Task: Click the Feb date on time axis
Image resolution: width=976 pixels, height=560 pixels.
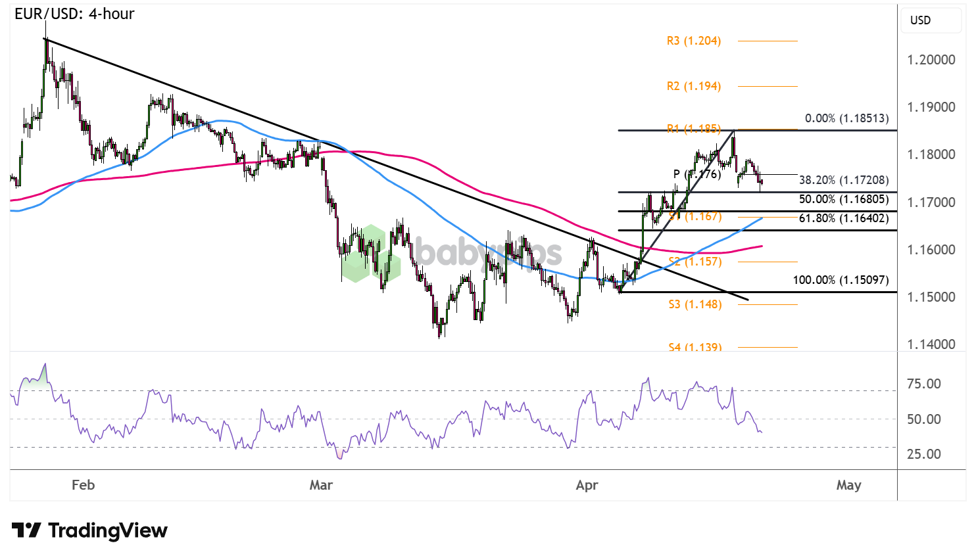Action: point(83,485)
